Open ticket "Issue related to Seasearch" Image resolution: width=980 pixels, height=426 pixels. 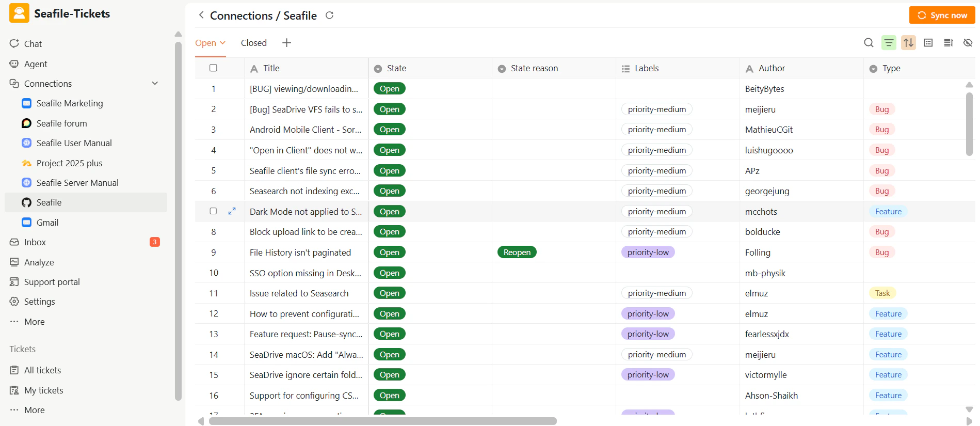point(299,293)
